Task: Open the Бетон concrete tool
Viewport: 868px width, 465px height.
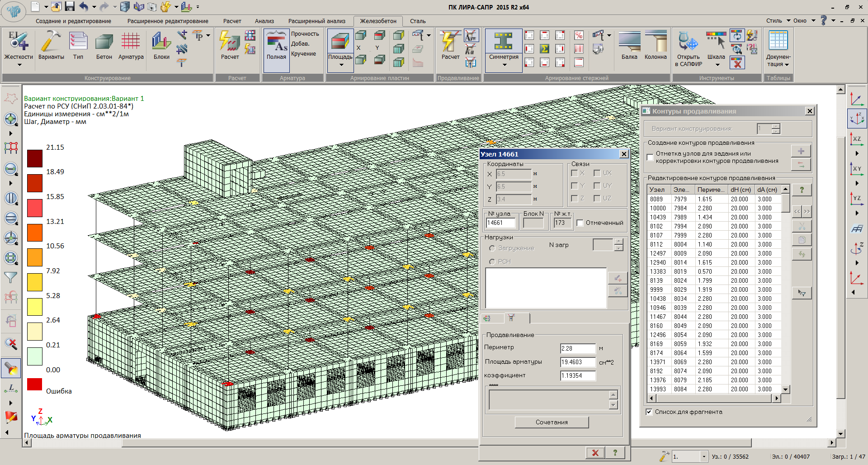Action: tap(104, 42)
